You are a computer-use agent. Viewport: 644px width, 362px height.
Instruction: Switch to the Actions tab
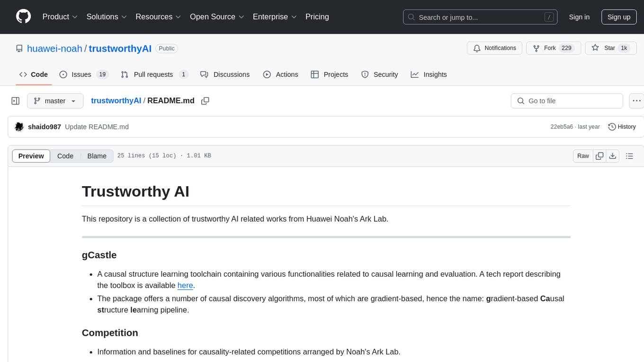point(280,74)
